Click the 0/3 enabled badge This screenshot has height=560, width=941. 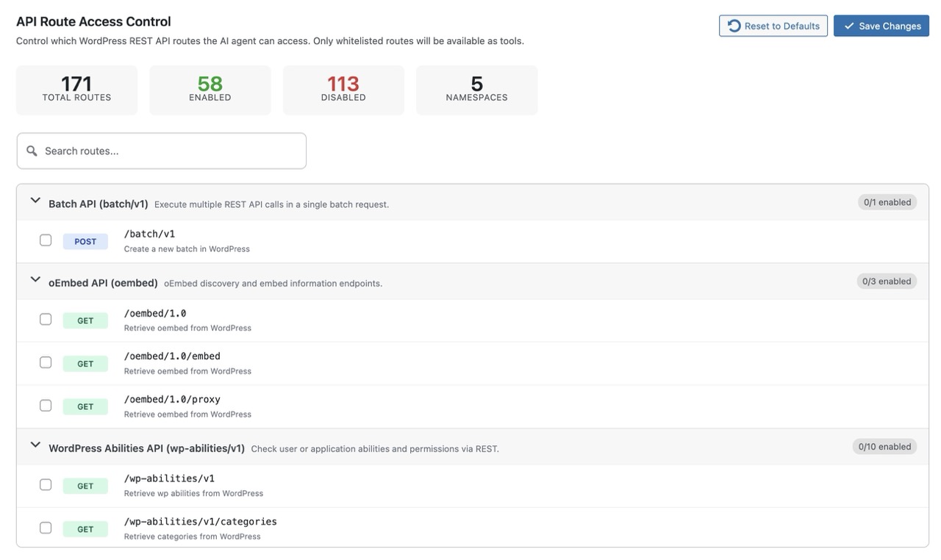coord(887,281)
